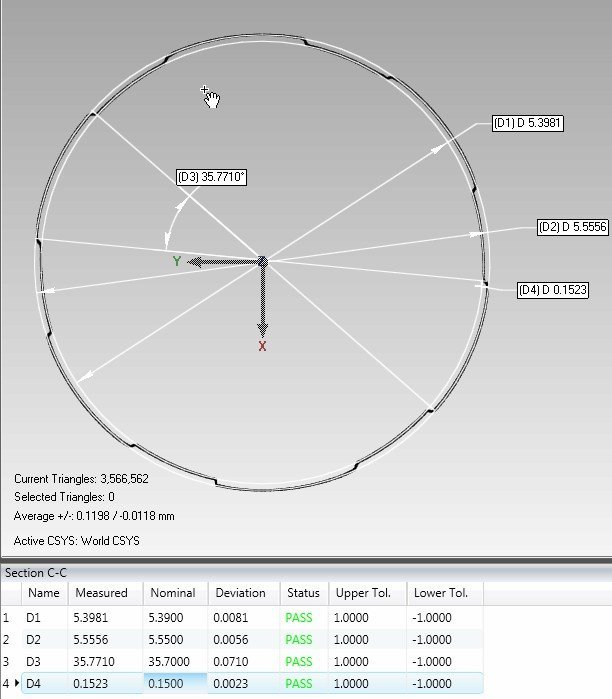Viewport: 612px width, 699px height.
Task: Select the Section C-C table title
Action: click(36, 573)
